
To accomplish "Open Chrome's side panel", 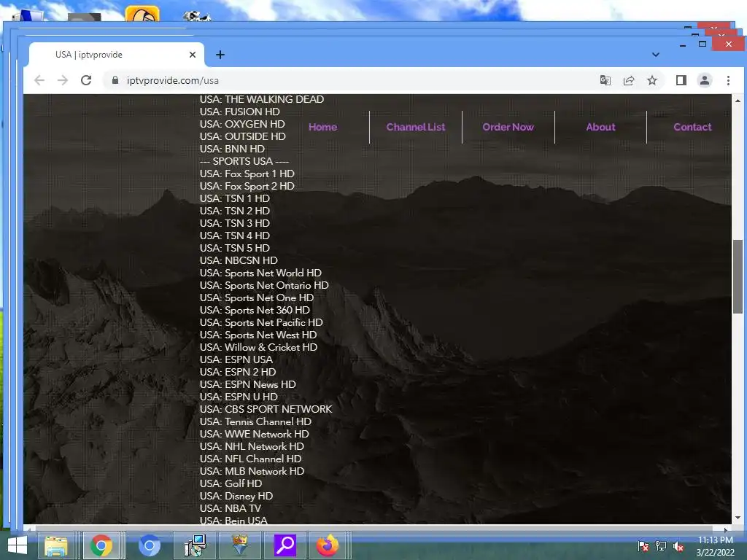I will [x=681, y=80].
